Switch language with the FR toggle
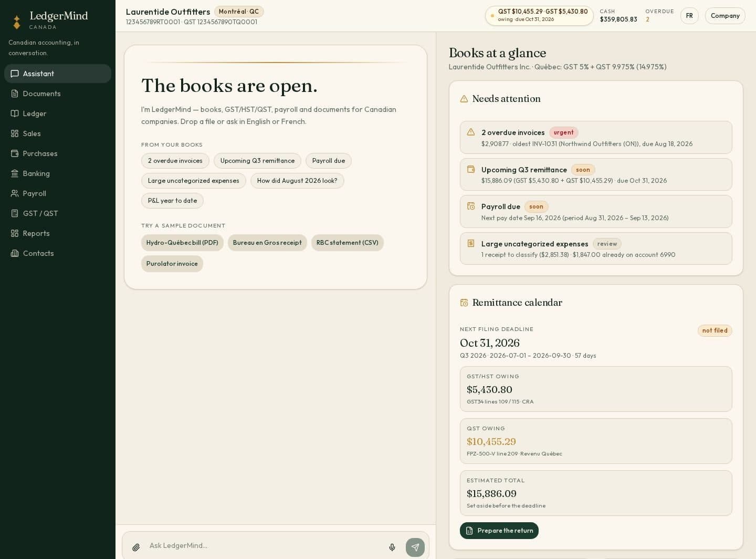Screen dimensions: 756x559 coord(689,16)
